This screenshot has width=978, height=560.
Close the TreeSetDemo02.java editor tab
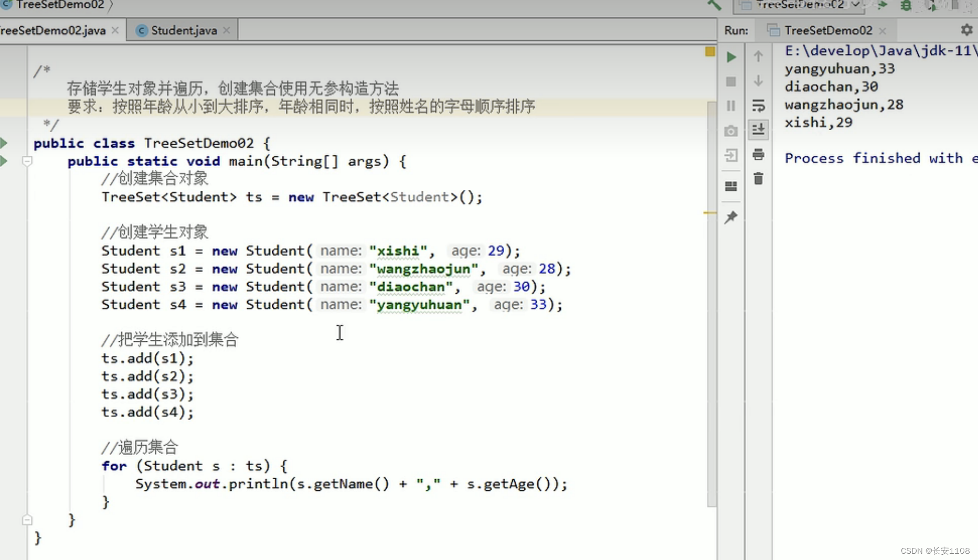coord(115,30)
